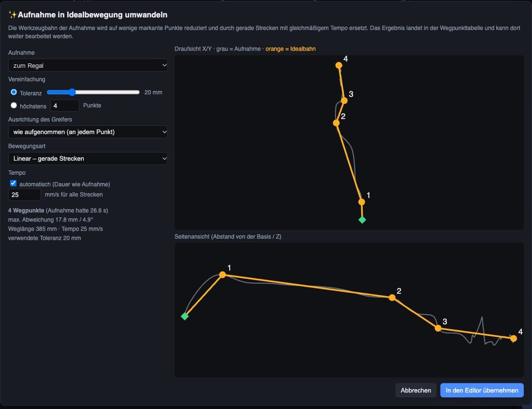
Task: Click waypoint 2 marker in Seitenansicht plot
Action: (x=392, y=298)
